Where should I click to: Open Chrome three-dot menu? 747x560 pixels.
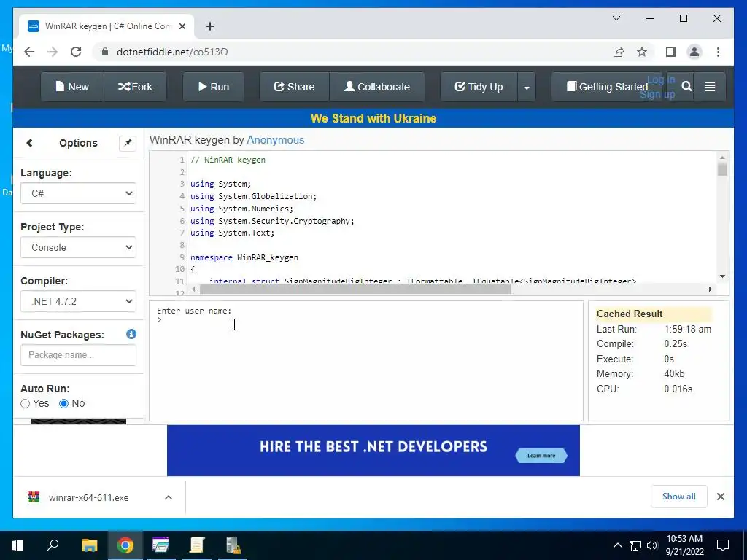point(718,52)
